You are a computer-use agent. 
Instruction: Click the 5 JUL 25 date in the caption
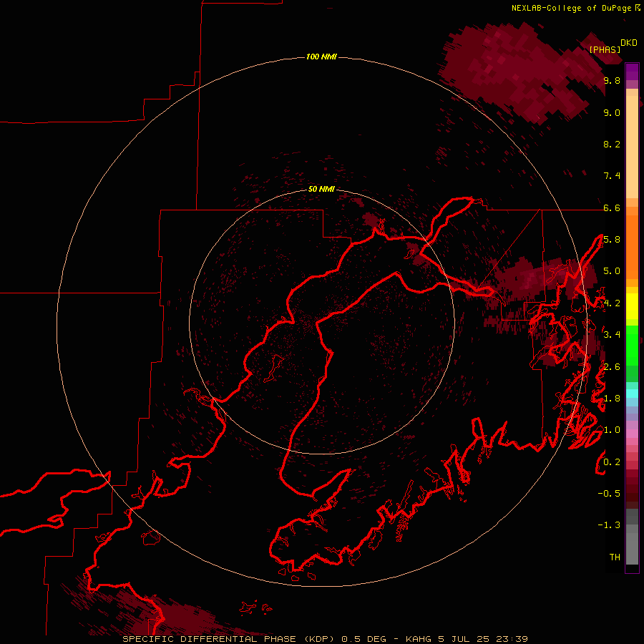point(464,639)
